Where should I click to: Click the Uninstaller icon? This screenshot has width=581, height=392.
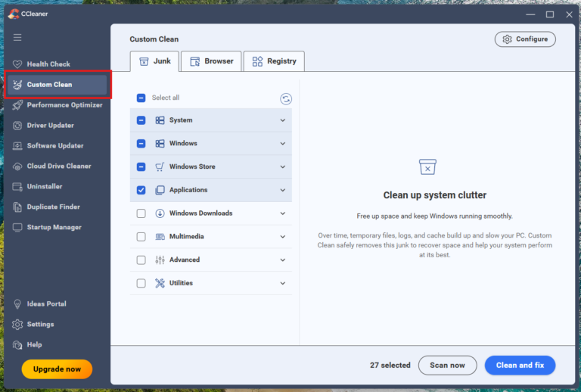(x=17, y=186)
